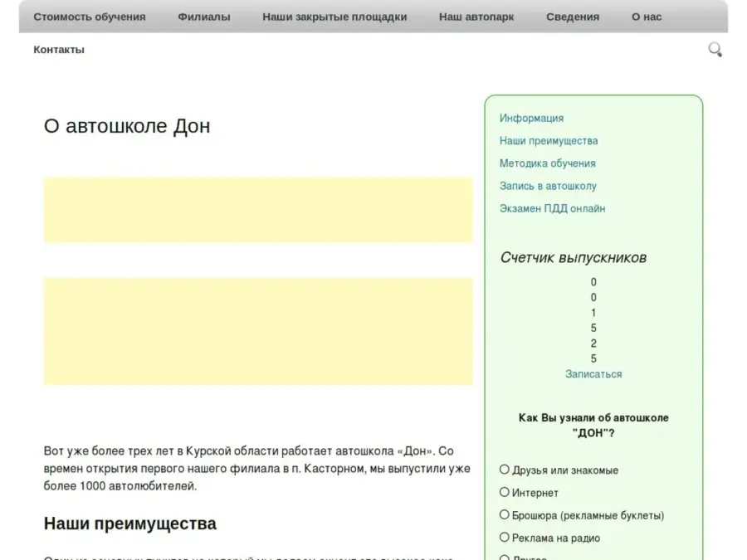Go to the Филиалы menu item
The height and width of the screenshot is (560, 747).
click(204, 17)
